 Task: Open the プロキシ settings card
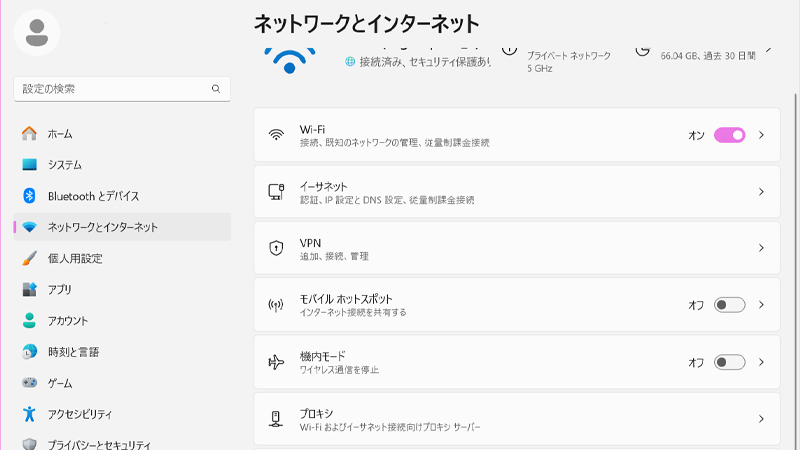[517, 419]
